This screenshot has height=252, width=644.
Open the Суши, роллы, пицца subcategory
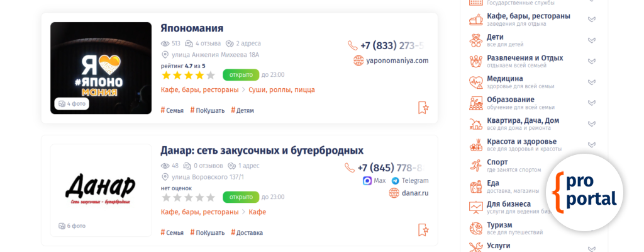point(282,89)
